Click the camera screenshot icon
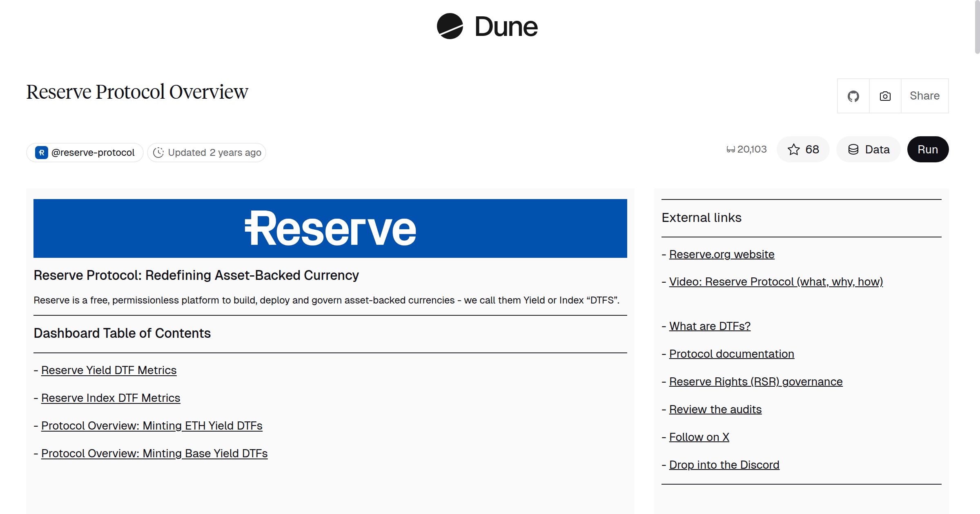980x514 pixels. tap(884, 95)
